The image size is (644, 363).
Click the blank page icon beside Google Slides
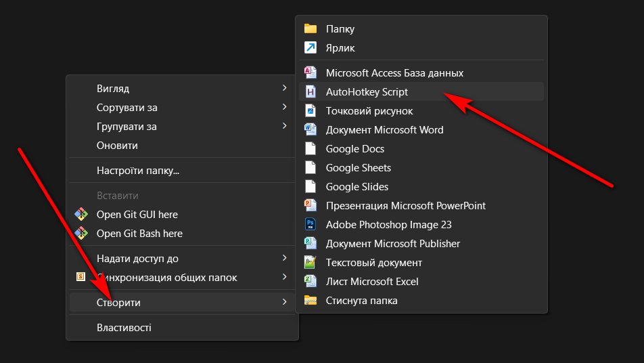click(310, 186)
